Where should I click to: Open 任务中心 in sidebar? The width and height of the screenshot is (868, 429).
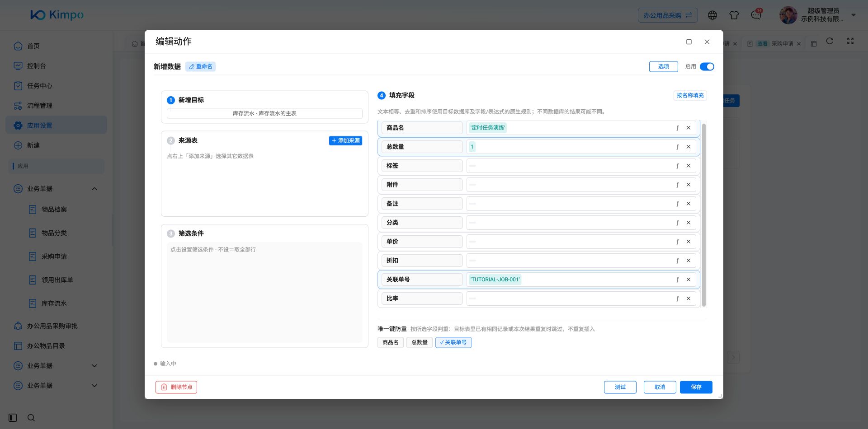coord(57,86)
